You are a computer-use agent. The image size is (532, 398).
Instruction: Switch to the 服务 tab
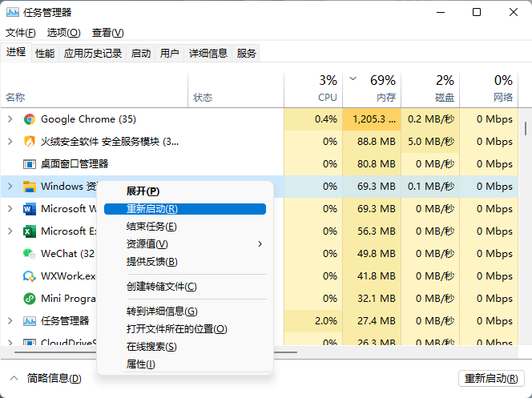pyautogui.click(x=246, y=53)
